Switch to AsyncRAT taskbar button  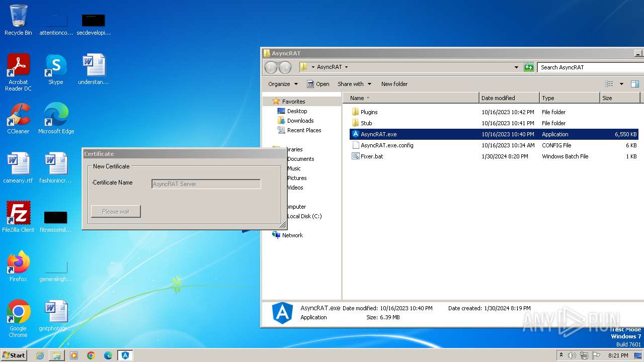[125, 355]
